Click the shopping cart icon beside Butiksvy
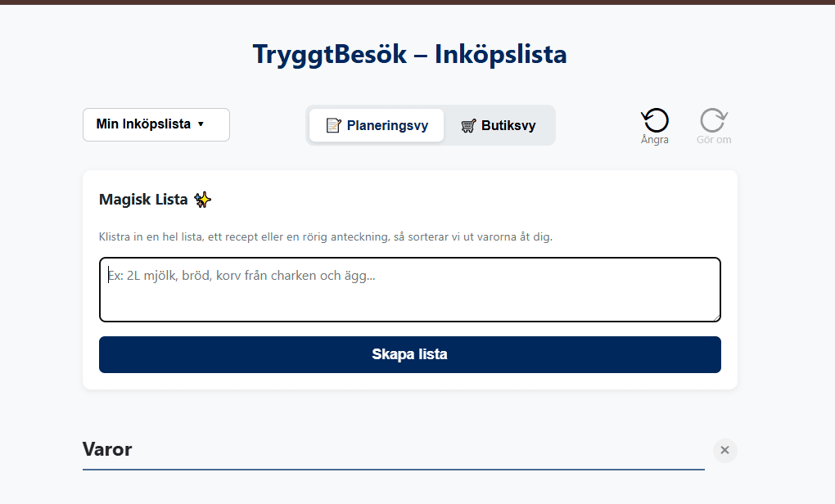The width and height of the screenshot is (835, 504). [x=468, y=125]
